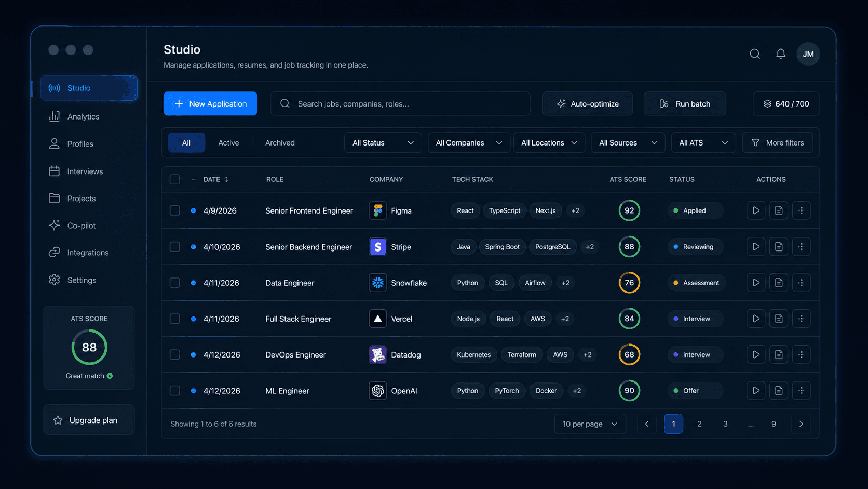Viewport: 868px width, 489px height.
Task: Run the Figma application play icon
Action: click(756, 210)
